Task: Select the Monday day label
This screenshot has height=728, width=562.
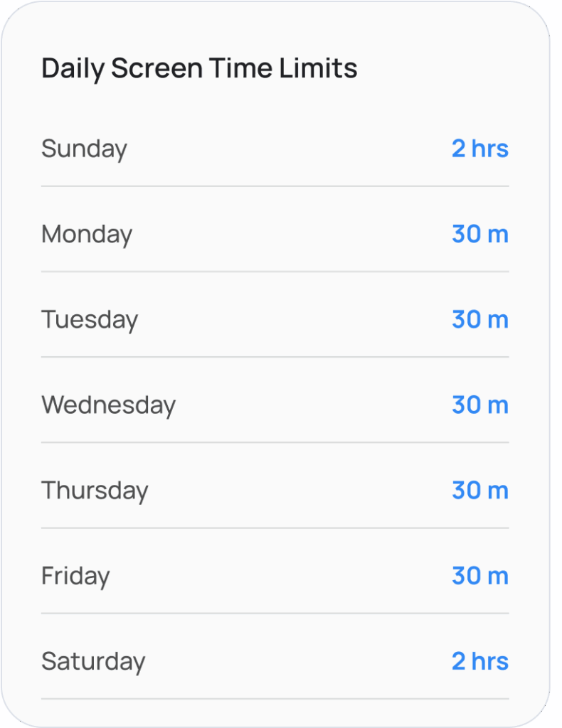Action: [87, 234]
